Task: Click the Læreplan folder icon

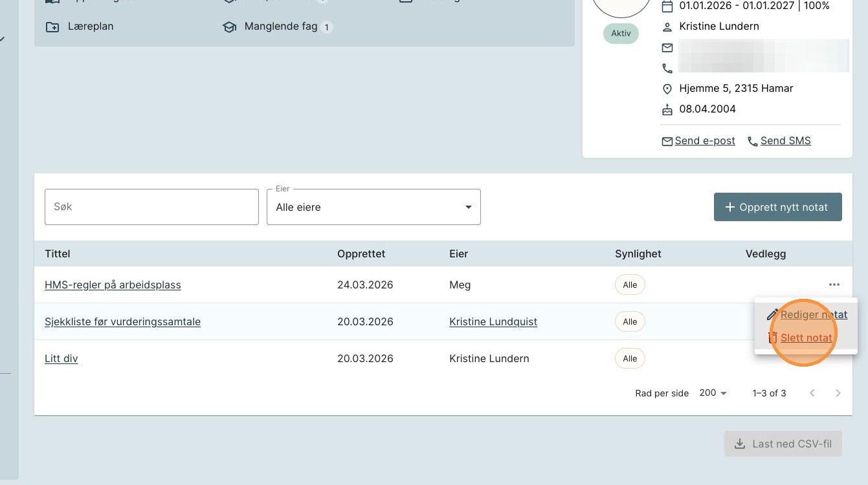Action: [x=52, y=27]
